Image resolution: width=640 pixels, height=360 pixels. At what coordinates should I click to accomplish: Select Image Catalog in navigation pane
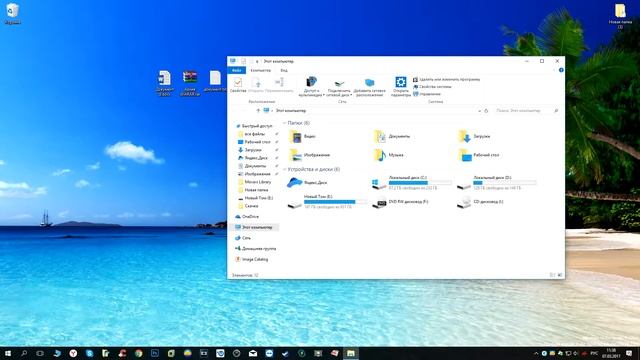coord(252,259)
